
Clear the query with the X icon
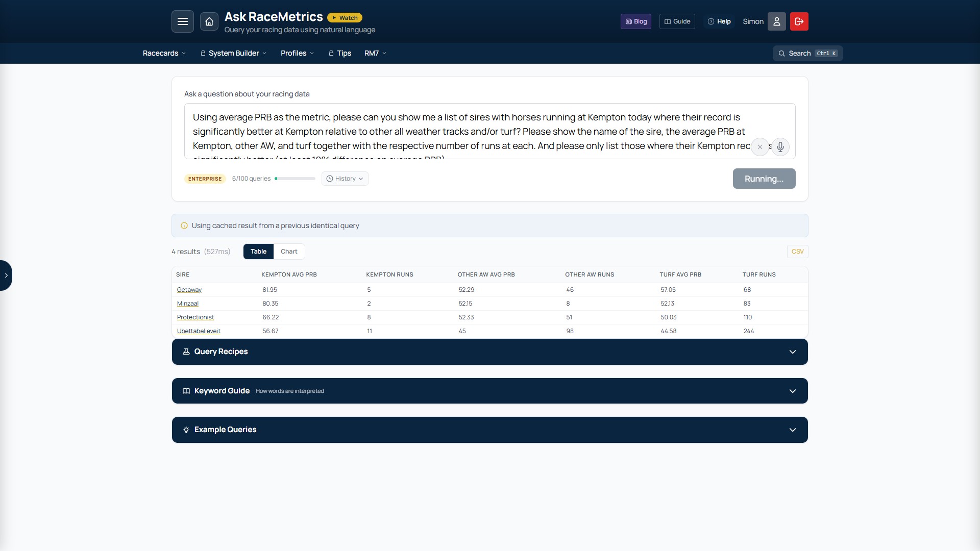[x=760, y=147]
